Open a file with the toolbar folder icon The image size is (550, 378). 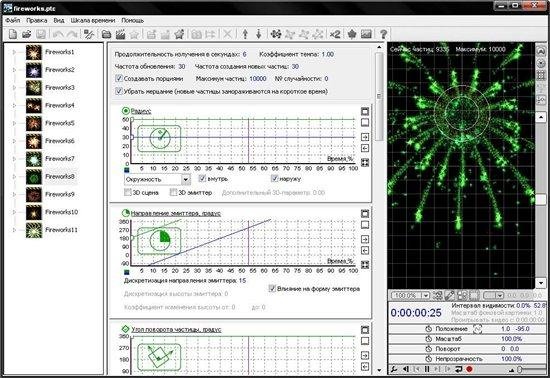[27, 34]
